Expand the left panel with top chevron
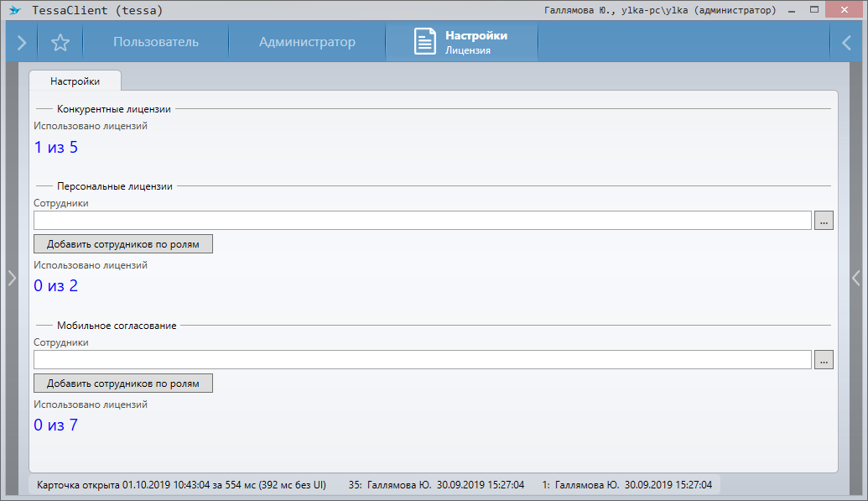 (22, 42)
